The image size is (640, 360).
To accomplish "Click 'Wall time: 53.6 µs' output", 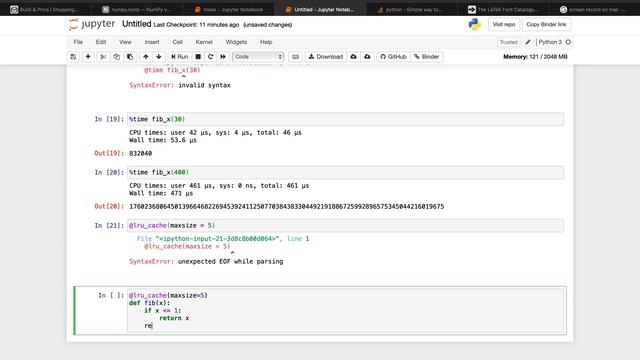I will [163, 140].
